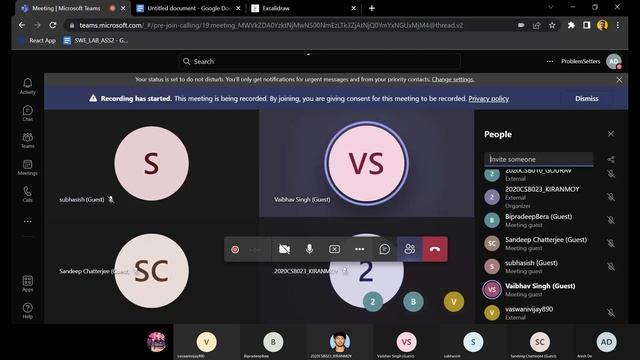Viewport: 640px width, 360px height.
Task: Open Calls in the Teams sidebar
Action: (27, 194)
